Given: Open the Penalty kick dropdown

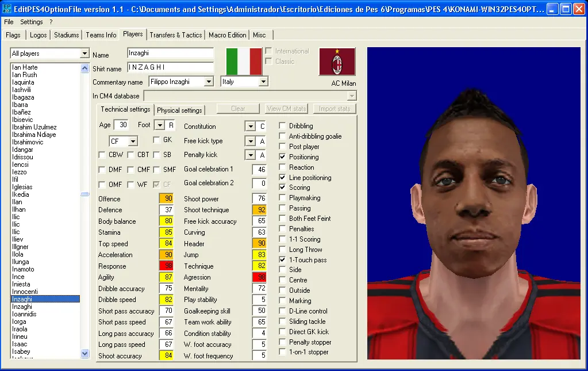Looking at the screenshot, I should [x=250, y=155].
